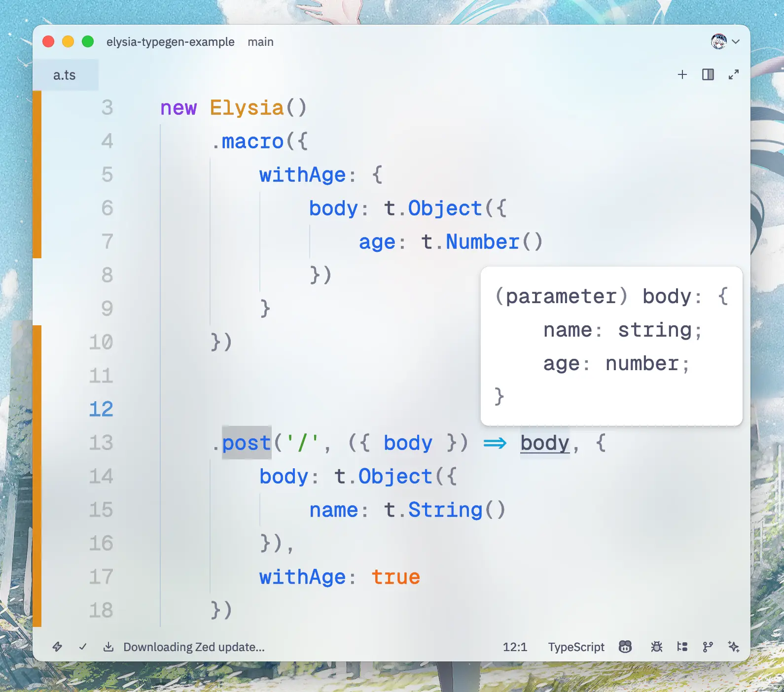Click the highlighted post method on line 13
This screenshot has height=692, width=784.
(247, 443)
